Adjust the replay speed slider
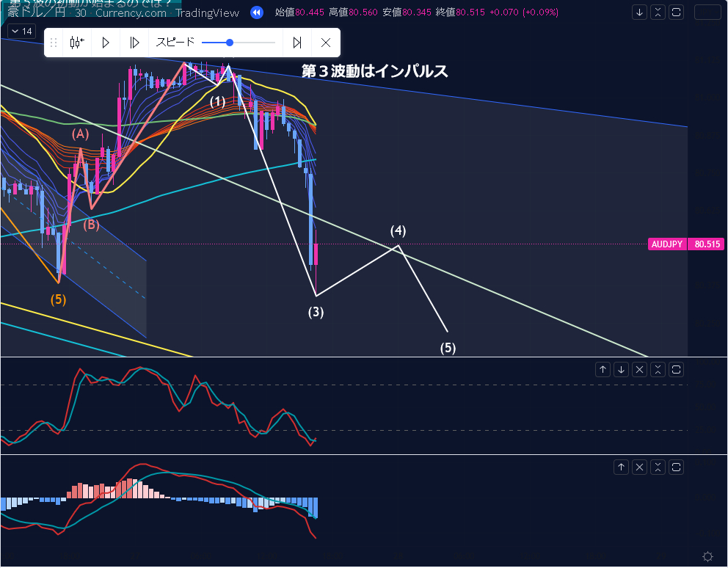The image size is (728, 568). (x=230, y=43)
